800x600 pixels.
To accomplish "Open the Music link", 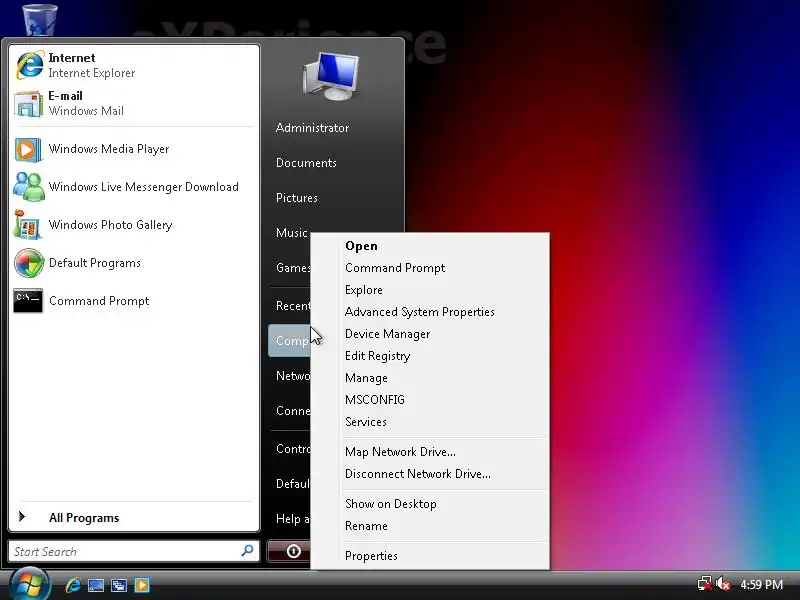I will click(x=291, y=233).
